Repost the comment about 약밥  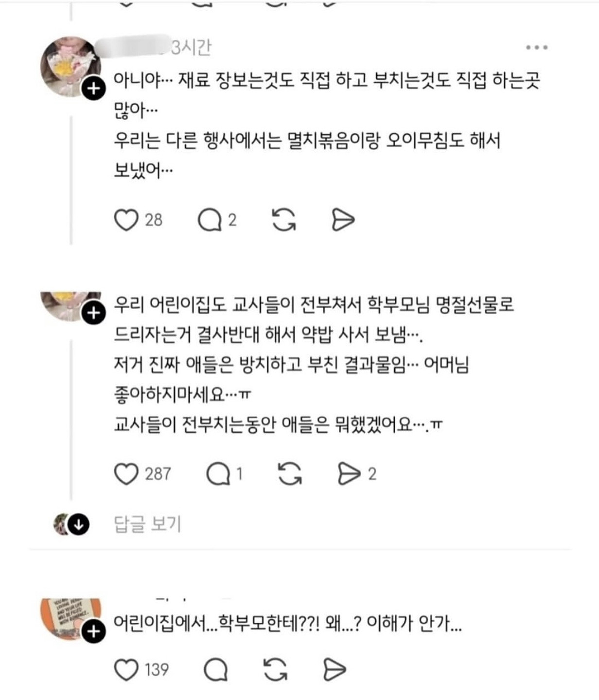click(x=290, y=474)
